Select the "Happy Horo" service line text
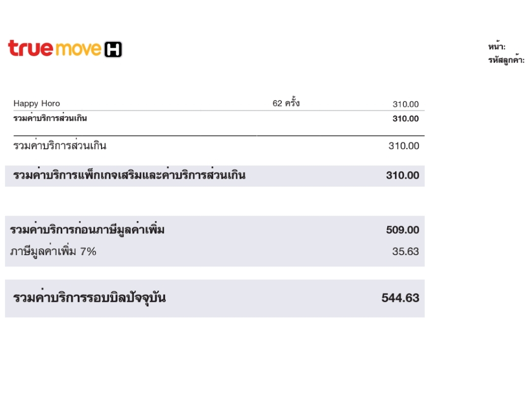This screenshot has width=532, height=394. (x=36, y=103)
